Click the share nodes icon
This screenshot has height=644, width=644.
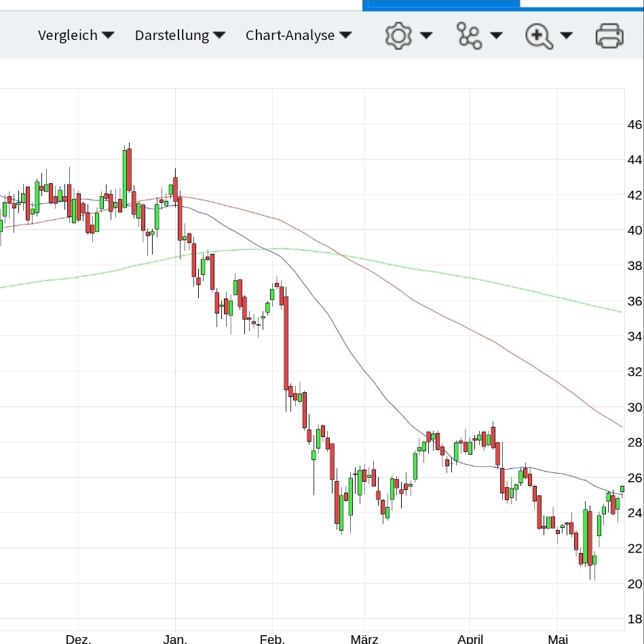coord(469,36)
